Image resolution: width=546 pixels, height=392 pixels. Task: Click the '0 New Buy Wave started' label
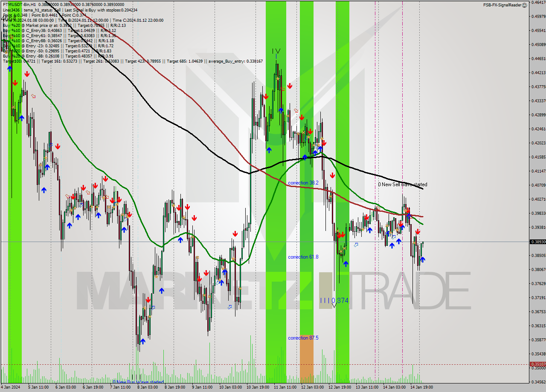[138, 382]
